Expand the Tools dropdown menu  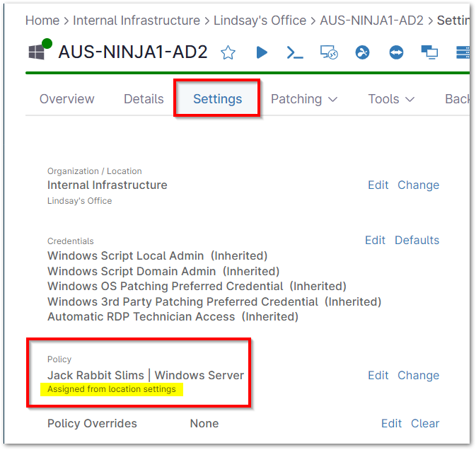pyautogui.click(x=391, y=99)
